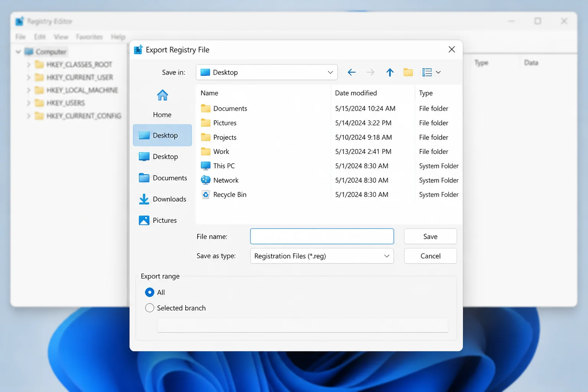Select the Network globe icon

point(206,180)
